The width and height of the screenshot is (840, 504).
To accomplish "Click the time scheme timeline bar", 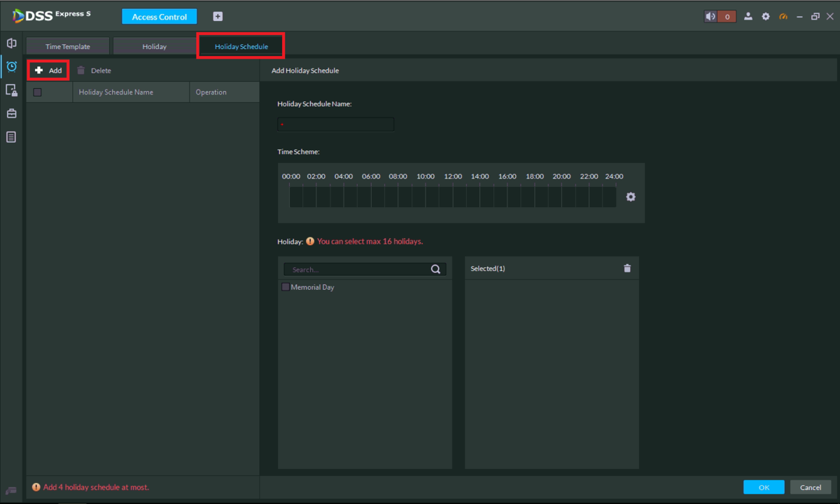I will point(452,197).
